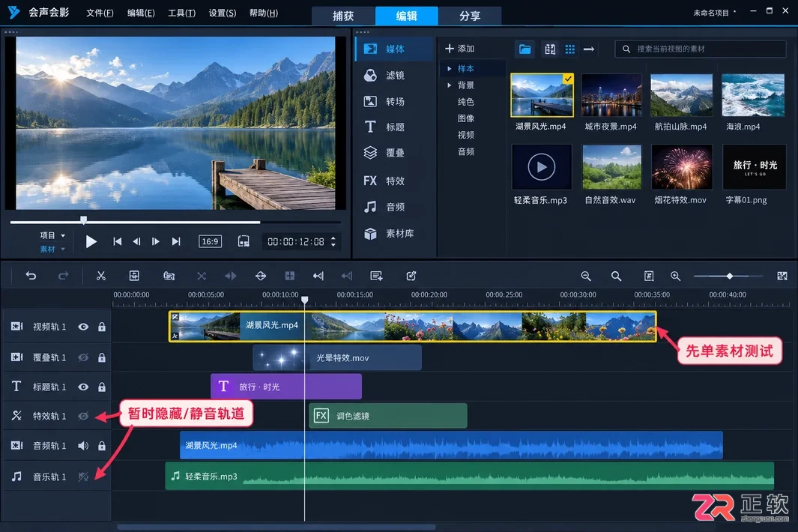Show the 覆叠轨 1 overlay track
798x532 pixels.
[83, 357]
